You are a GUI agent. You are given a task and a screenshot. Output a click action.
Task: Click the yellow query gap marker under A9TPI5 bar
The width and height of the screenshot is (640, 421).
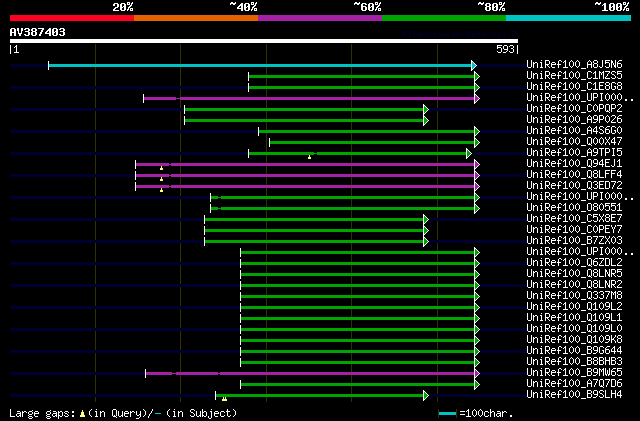(x=309, y=157)
